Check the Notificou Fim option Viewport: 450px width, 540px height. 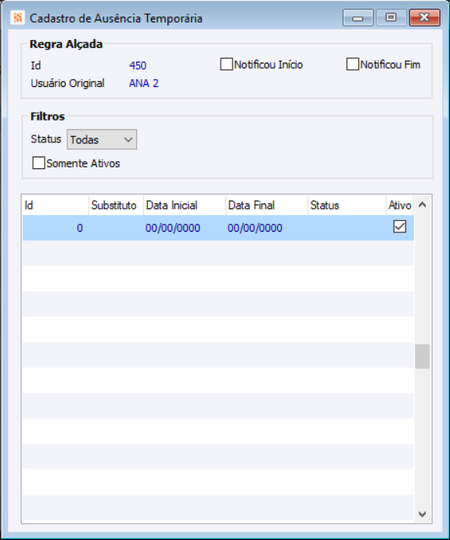coord(353,64)
